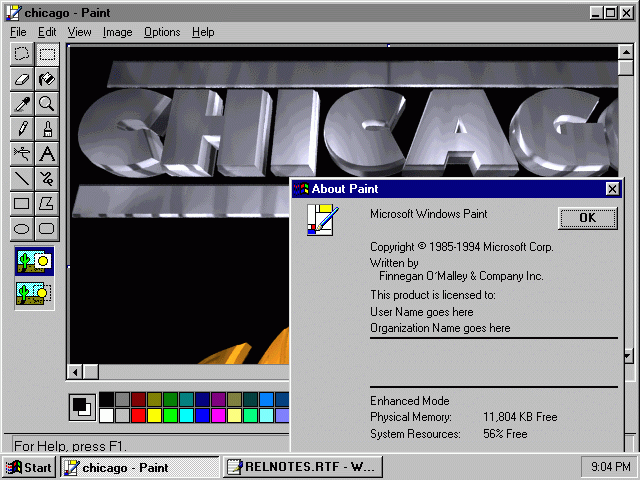Select the Ellipse tool
640x480 pixels.
tap(22, 229)
